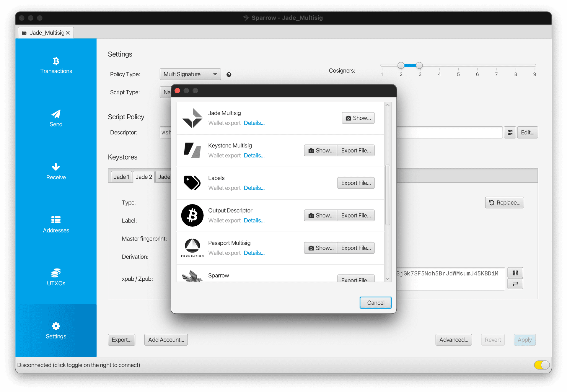The image size is (567, 392).
Task: Open Details for Keystone Multisig export
Action: 254,156
